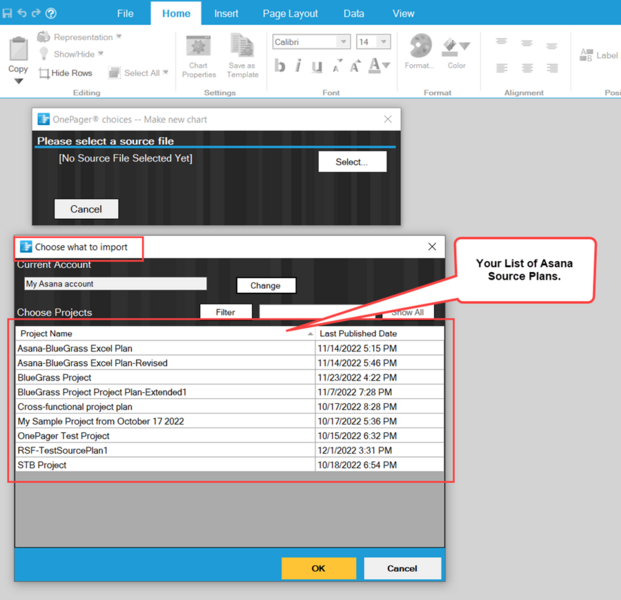The image size is (621, 600).
Task: Select Asana-BlueGrass Excel Plan-Revised row
Action: tap(230, 363)
